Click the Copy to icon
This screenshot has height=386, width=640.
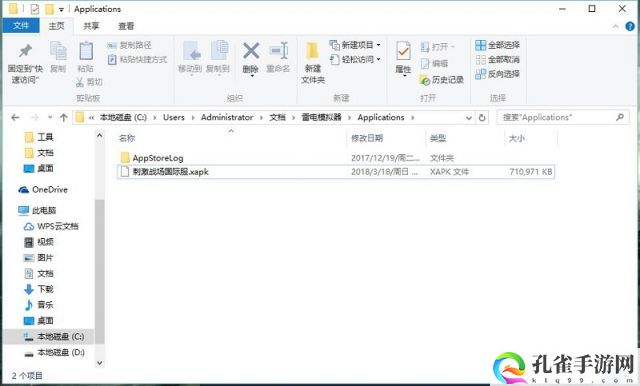pos(219,51)
